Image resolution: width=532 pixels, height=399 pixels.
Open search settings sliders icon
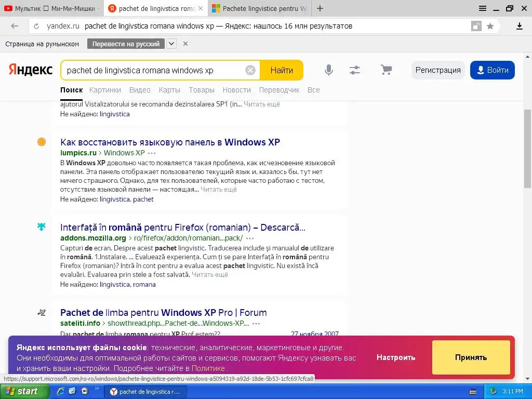354,70
